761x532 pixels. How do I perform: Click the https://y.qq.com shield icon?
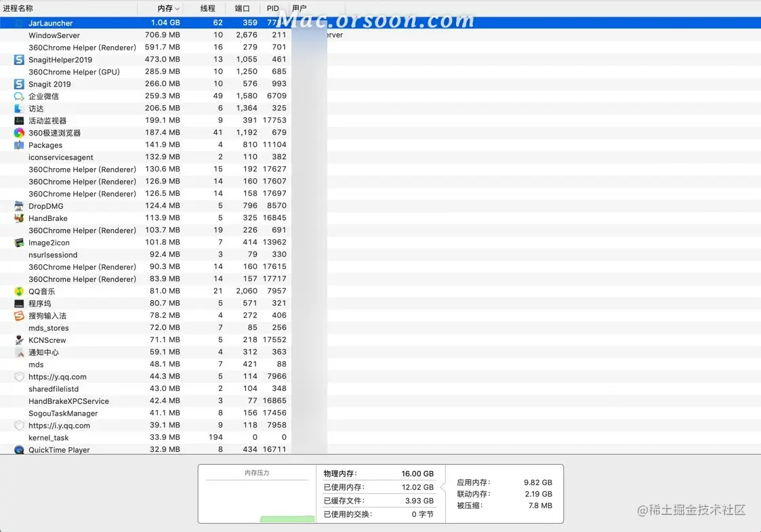point(19,377)
